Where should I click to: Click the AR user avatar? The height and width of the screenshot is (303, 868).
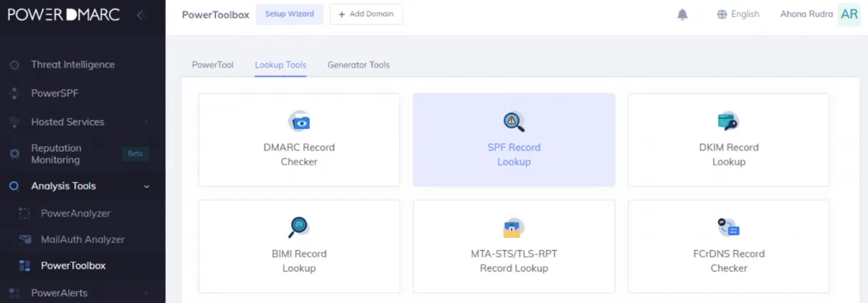(849, 14)
